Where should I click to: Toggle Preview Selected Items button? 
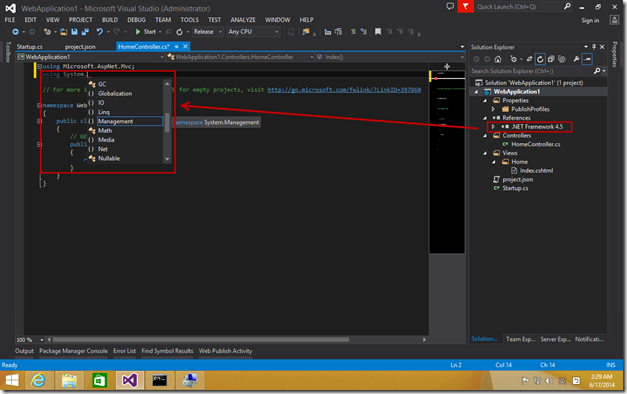(587, 59)
